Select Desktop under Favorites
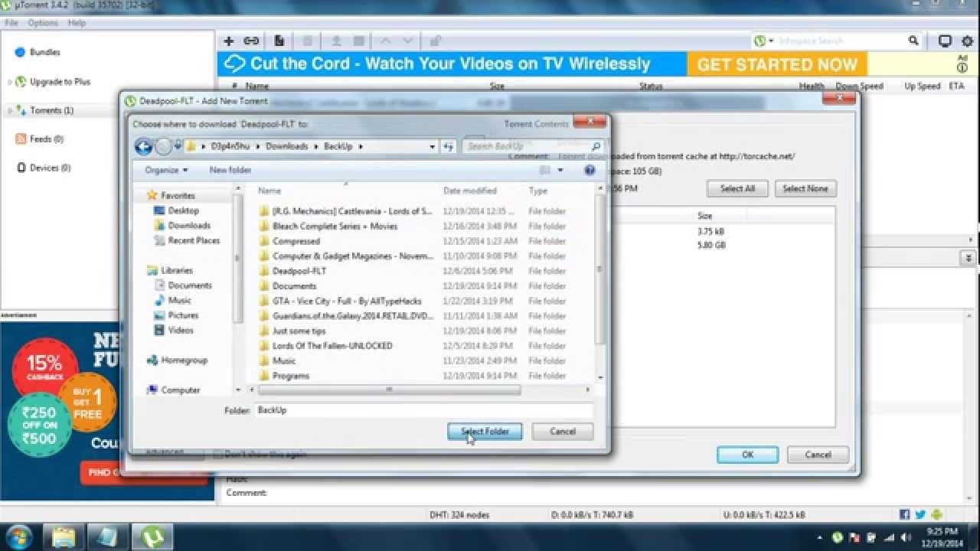 pyautogui.click(x=183, y=210)
